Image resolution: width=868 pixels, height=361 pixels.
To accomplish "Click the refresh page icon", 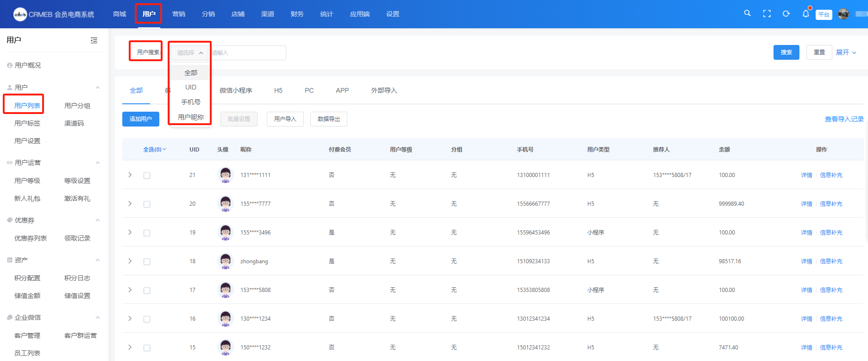I will 786,14.
